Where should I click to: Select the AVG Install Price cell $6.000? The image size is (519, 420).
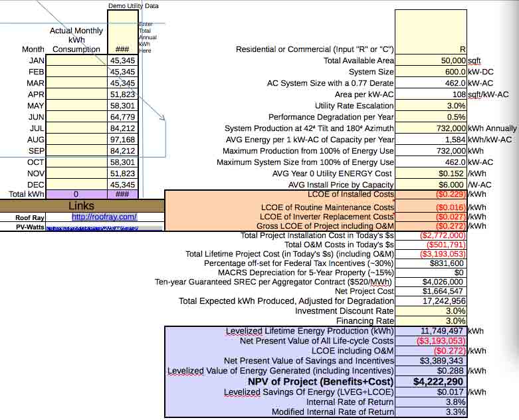pyautogui.click(x=431, y=185)
